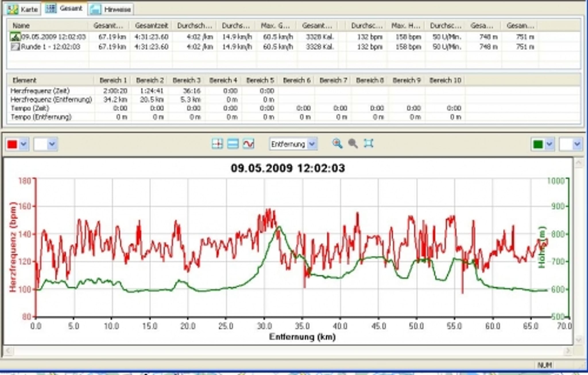Click the fit-to-window zoom icon

368,143
